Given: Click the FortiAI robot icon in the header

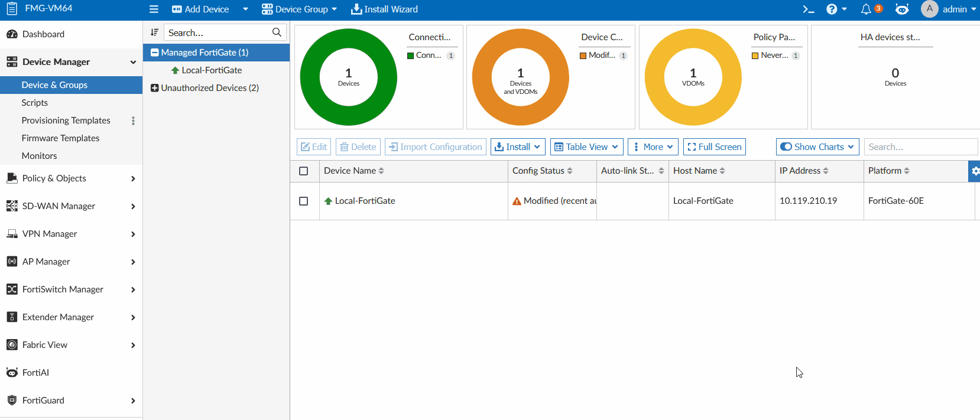Looking at the screenshot, I should (x=902, y=9).
